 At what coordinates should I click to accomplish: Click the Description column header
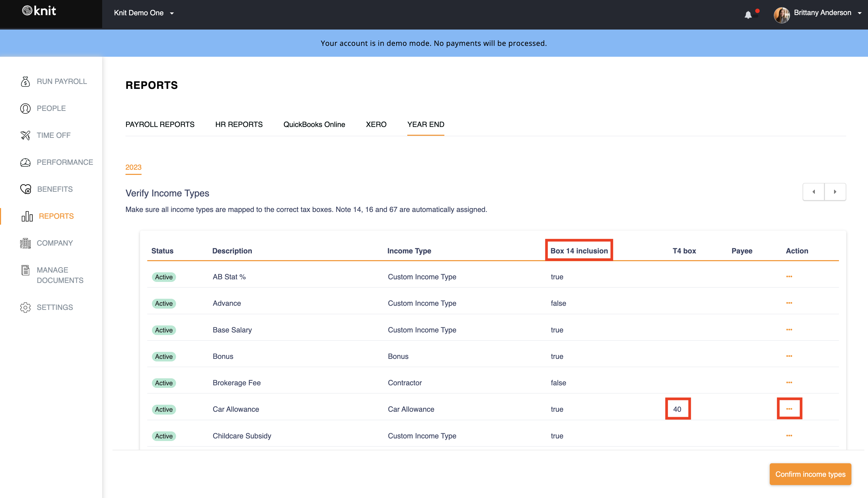(232, 251)
